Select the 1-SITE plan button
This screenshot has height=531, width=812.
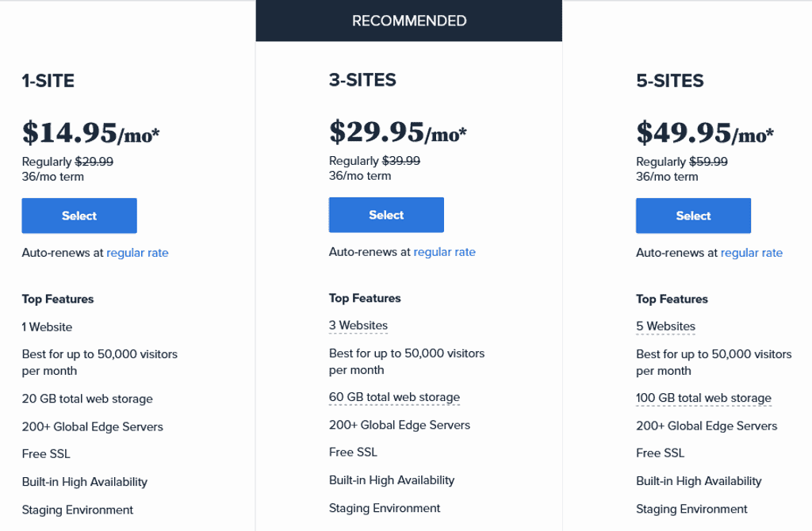(x=79, y=216)
